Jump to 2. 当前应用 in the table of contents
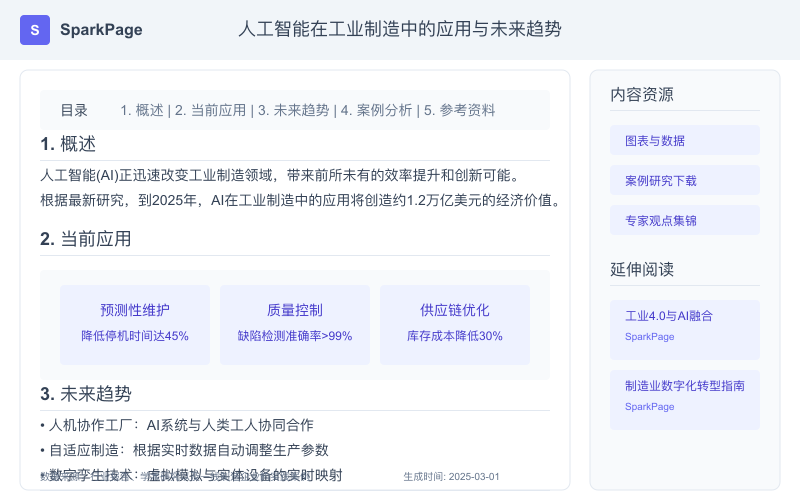 click(210, 110)
